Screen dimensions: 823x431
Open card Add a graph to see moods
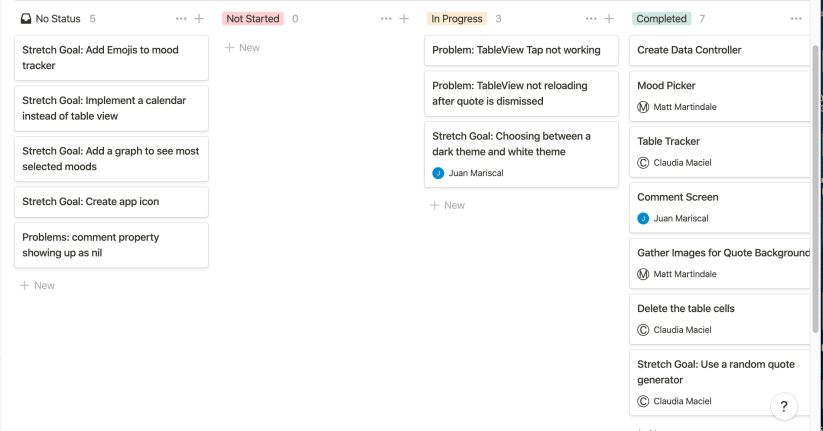pos(111,159)
